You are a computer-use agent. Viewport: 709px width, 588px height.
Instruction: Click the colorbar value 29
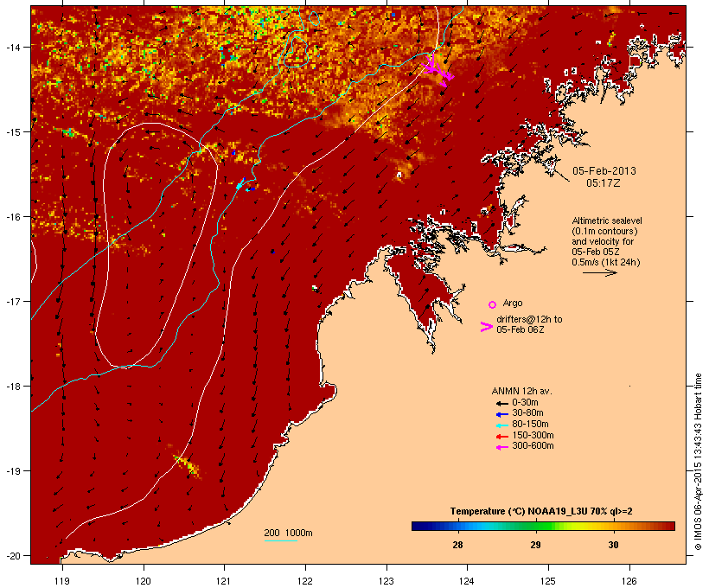point(535,545)
